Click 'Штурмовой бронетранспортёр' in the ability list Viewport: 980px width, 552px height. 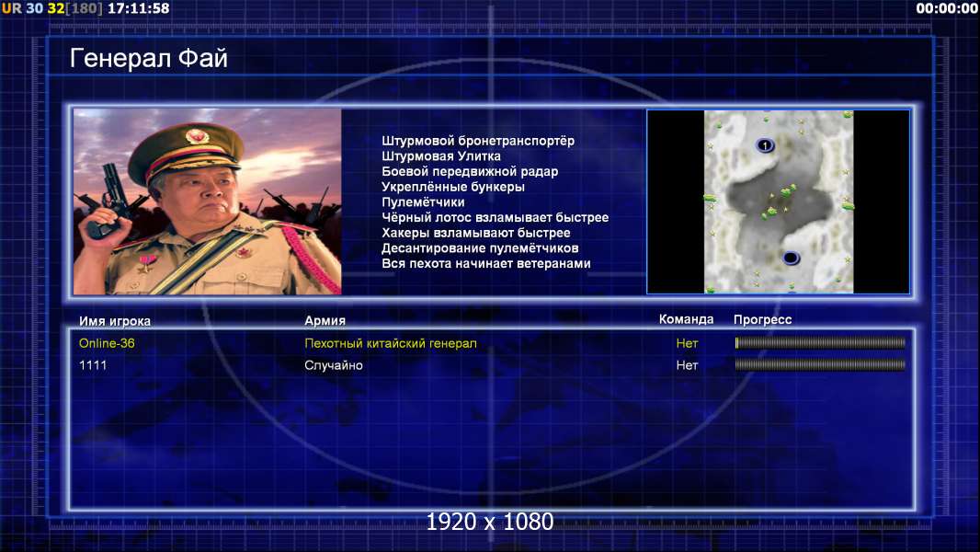click(x=478, y=141)
